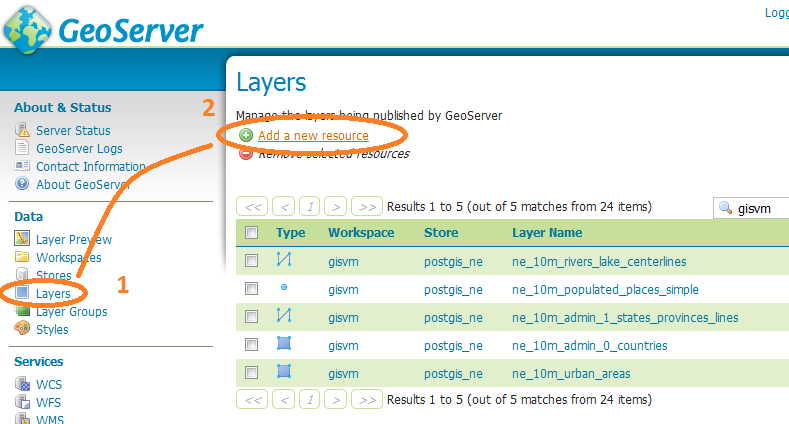Open ne_10m_admin_0_countries layer link
Image resolution: width=789 pixels, height=424 pixels.
(590, 346)
